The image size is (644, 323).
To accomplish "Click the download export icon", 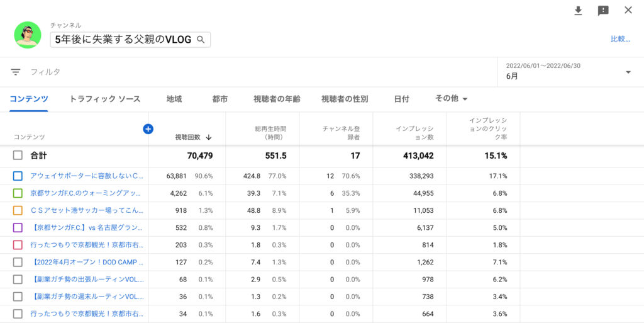I will point(578,11).
